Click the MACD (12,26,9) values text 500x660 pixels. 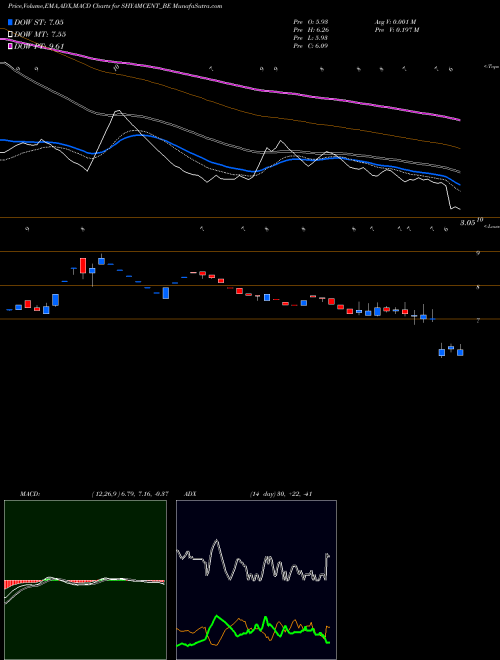[130, 494]
